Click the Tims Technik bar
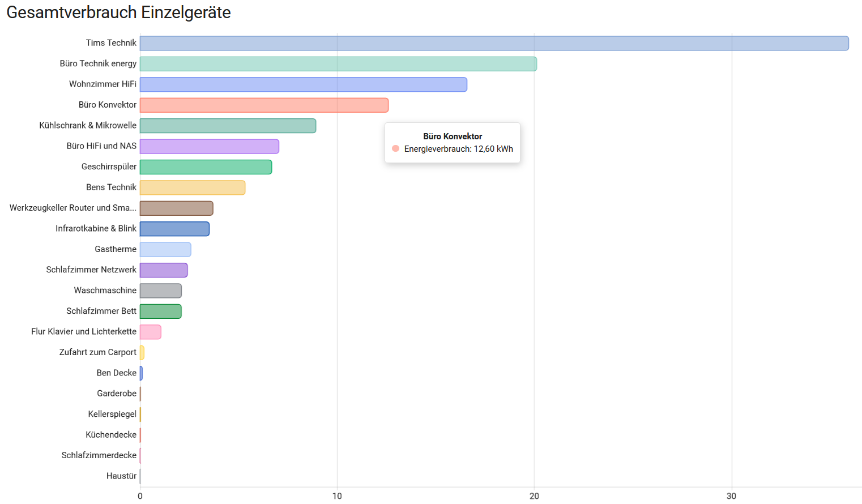This screenshot has width=862, height=504. (494, 44)
